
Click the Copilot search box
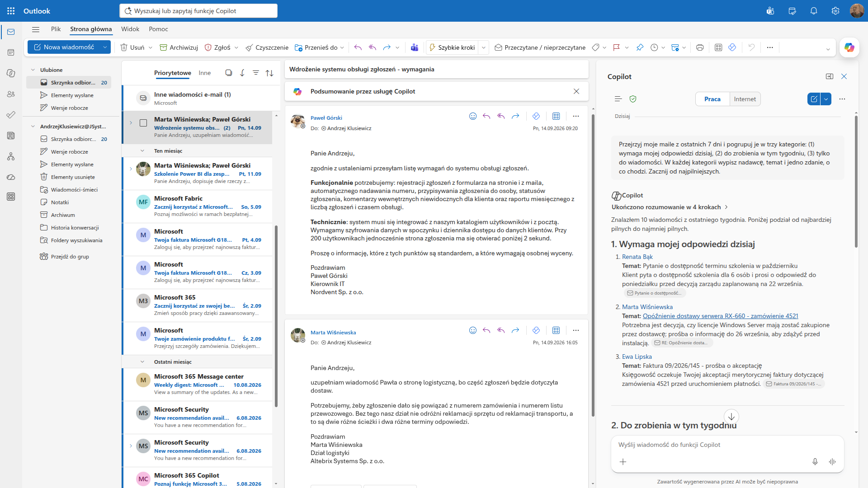(198, 11)
